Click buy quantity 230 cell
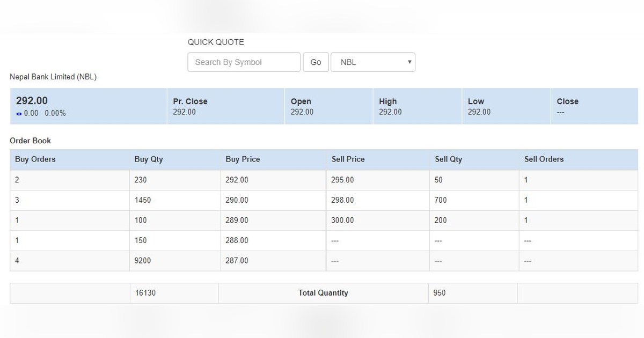Viewport: 644px width, 338px height. [175, 180]
